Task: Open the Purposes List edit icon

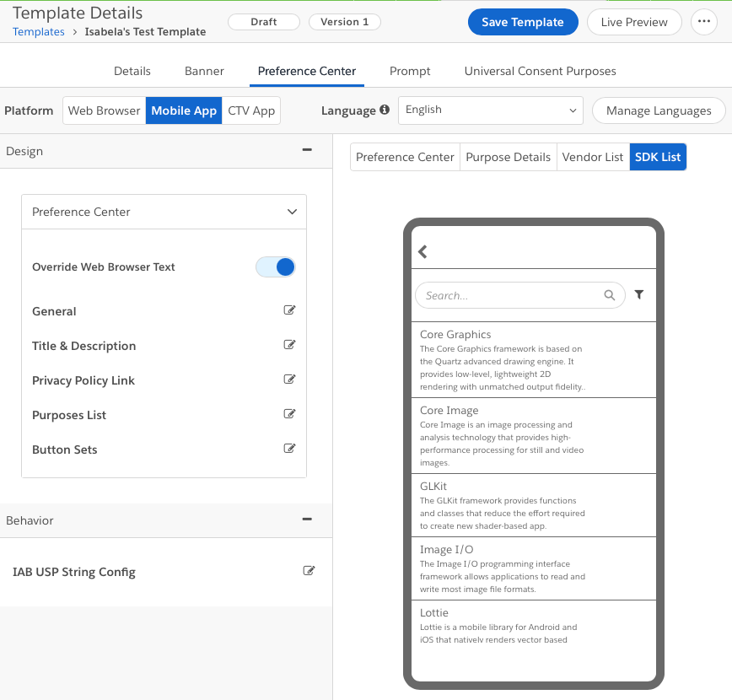Action: click(x=289, y=414)
